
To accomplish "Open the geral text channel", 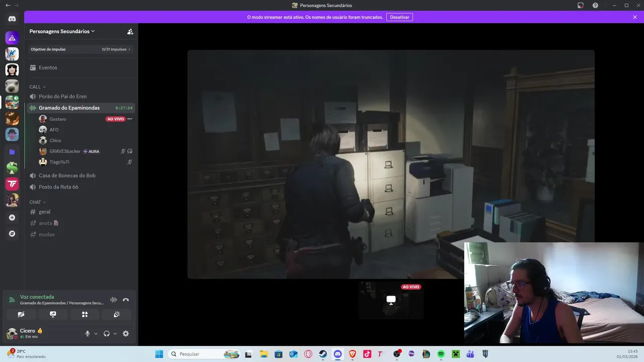I will click(x=80, y=212).
